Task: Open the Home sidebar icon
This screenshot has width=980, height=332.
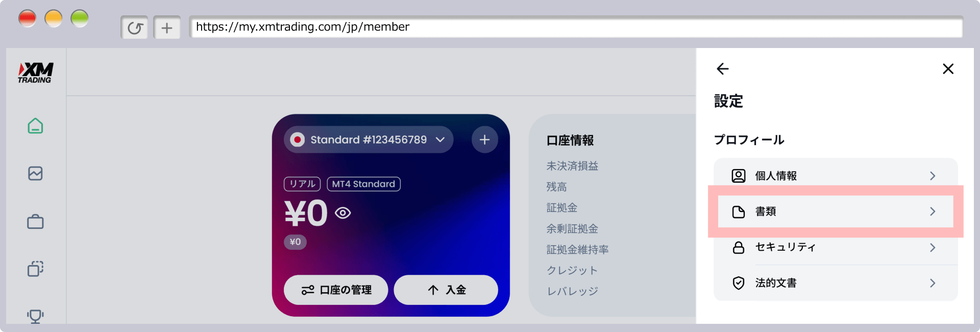Action: coord(35,126)
